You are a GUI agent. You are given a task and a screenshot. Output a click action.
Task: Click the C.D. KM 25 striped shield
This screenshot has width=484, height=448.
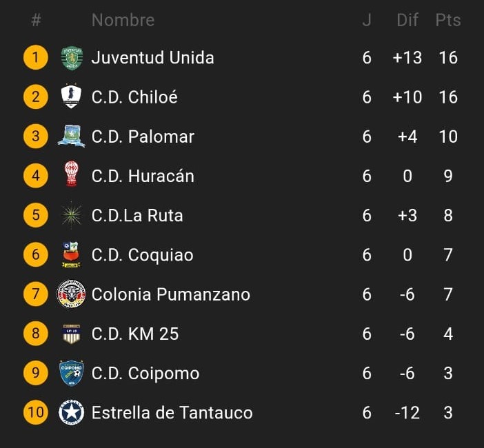tap(71, 334)
